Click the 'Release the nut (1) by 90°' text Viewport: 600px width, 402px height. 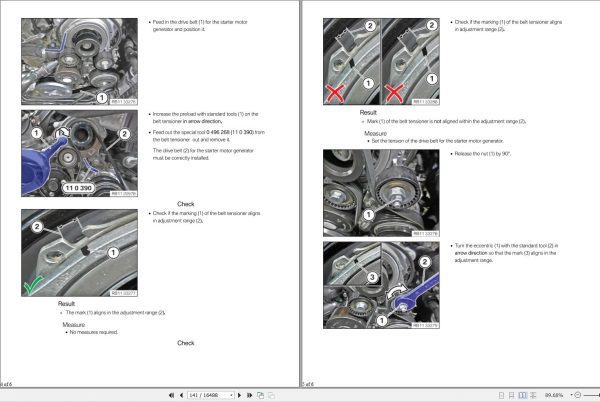point(483,154)
